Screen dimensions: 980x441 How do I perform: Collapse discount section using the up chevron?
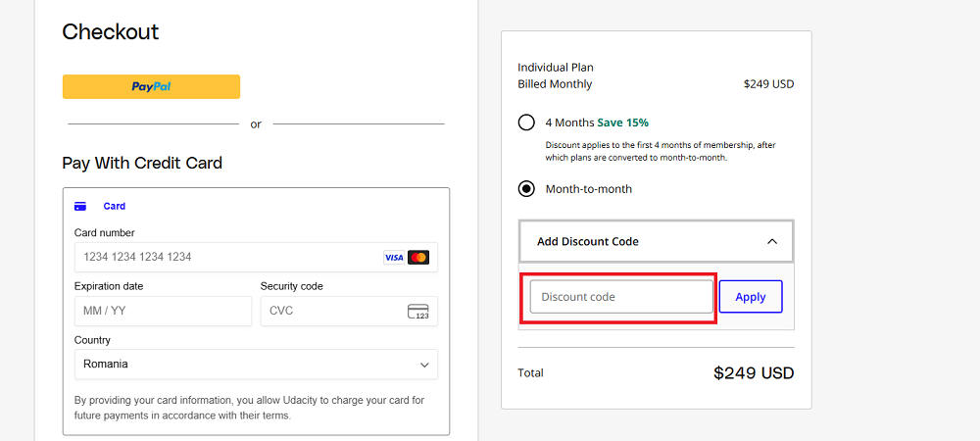click(772, 241)
